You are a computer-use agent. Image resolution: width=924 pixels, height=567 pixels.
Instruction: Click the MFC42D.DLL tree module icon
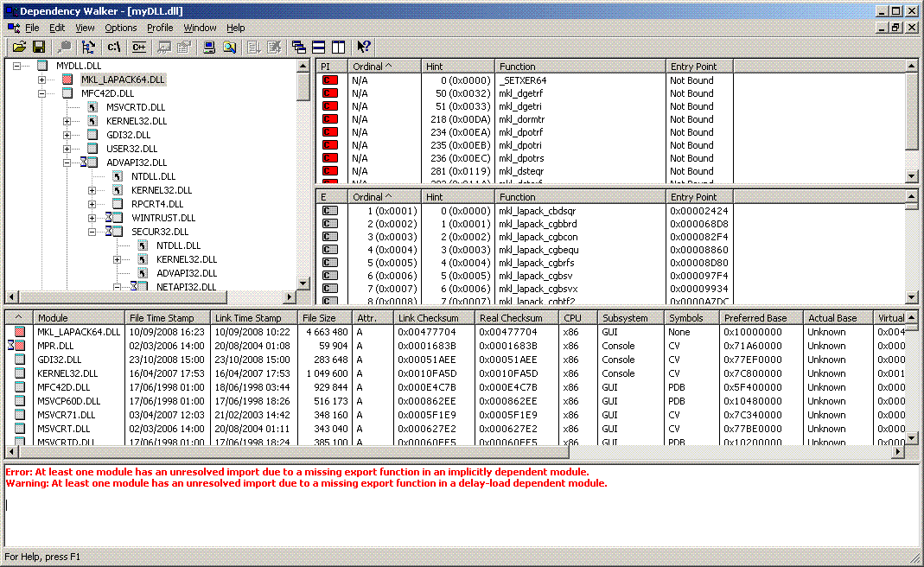(x=67, y=93)
